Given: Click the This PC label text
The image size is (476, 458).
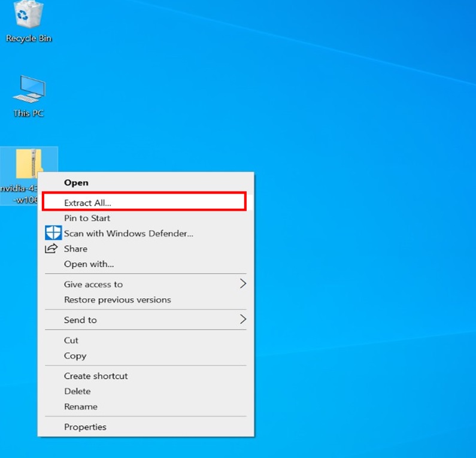Looking at the screenshot, I should (29, 113).
